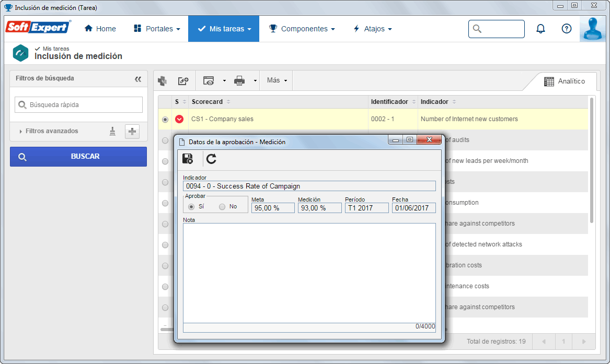The image size is (610, 364).
Task: Click the Medición 93,00 % field
Action: (x=319, y=208)
